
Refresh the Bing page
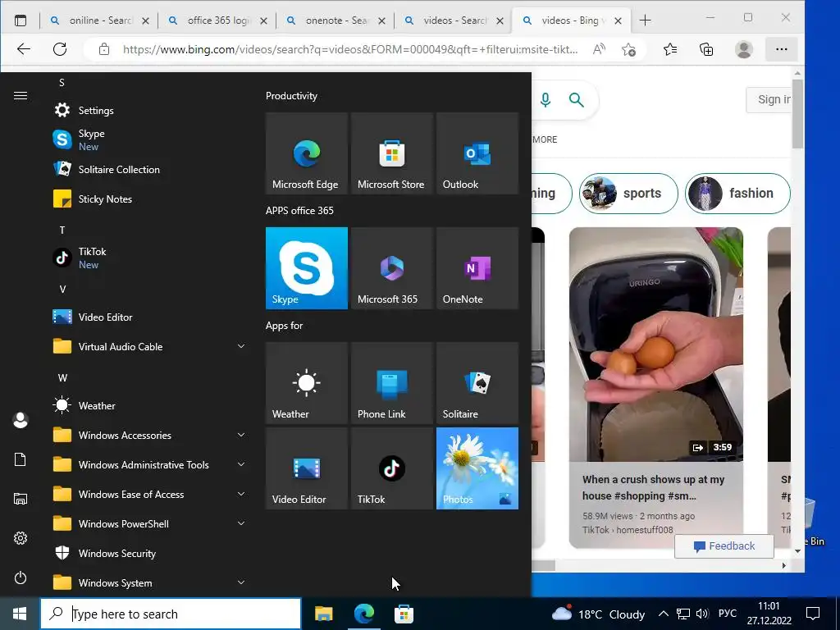click(x=60, y=49)
